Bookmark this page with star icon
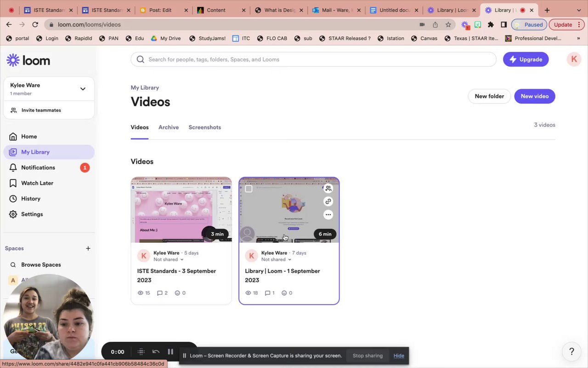The image size is (588, 368). click(x=448, y=24)
